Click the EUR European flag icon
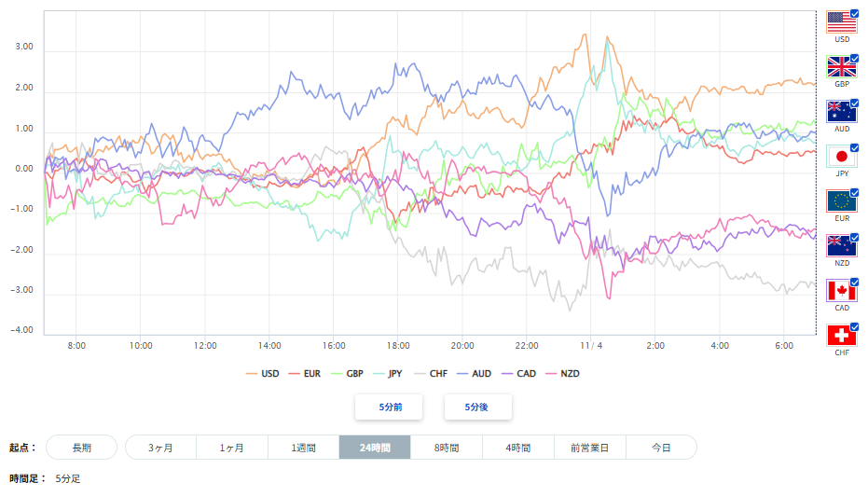868x497 pixels. point(841,201)
